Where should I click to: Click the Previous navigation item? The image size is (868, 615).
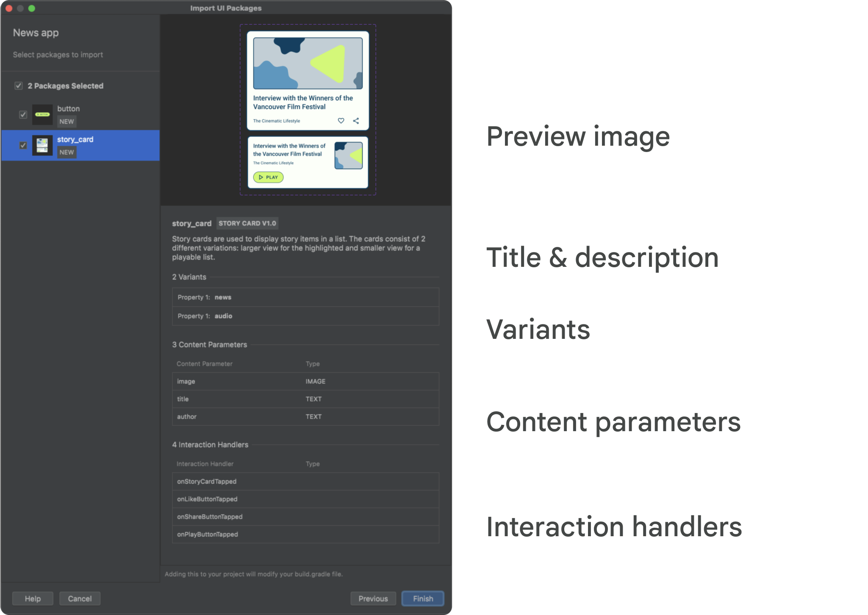374,598
